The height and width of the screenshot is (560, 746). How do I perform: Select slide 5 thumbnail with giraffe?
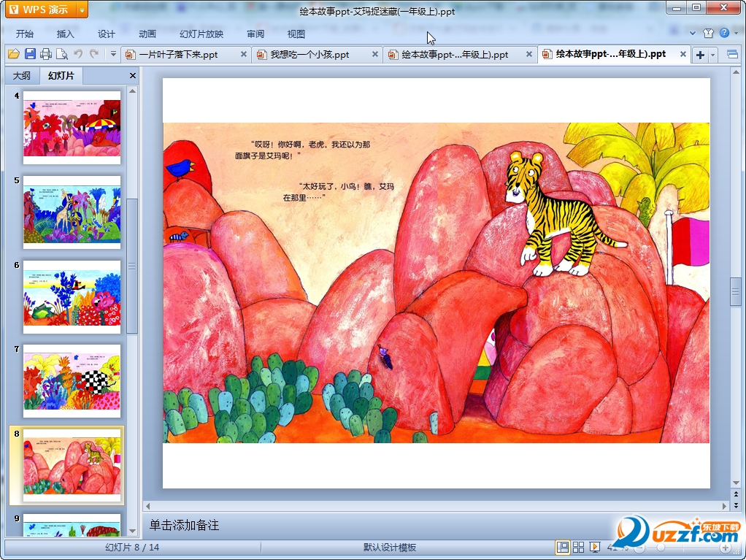(x=72, y=212)
